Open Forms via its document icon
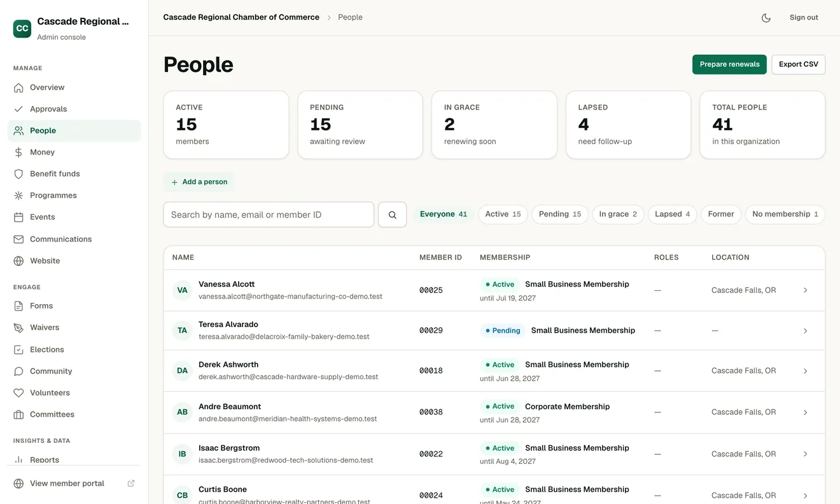This screenshot has width=840, height=504. point(18,306)
